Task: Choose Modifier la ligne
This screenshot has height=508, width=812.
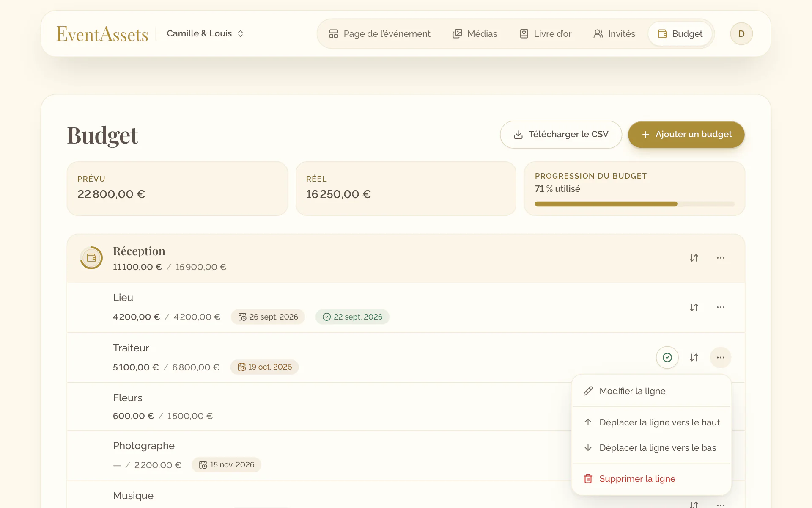Action: pos(651,391)
